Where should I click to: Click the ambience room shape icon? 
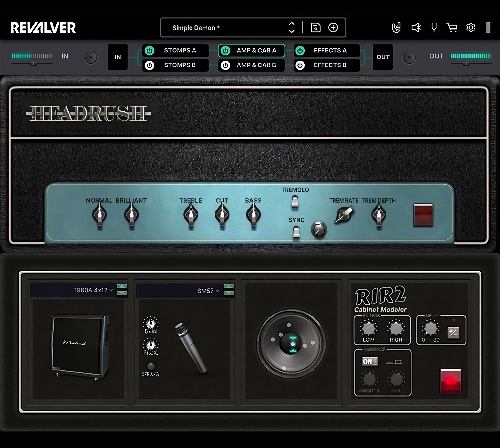coord(394,362)
